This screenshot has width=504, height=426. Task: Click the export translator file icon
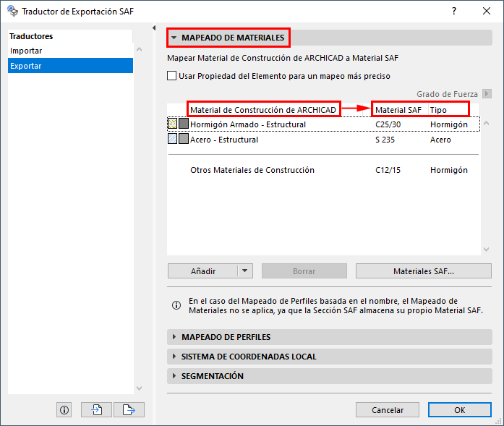click(129, 410)
